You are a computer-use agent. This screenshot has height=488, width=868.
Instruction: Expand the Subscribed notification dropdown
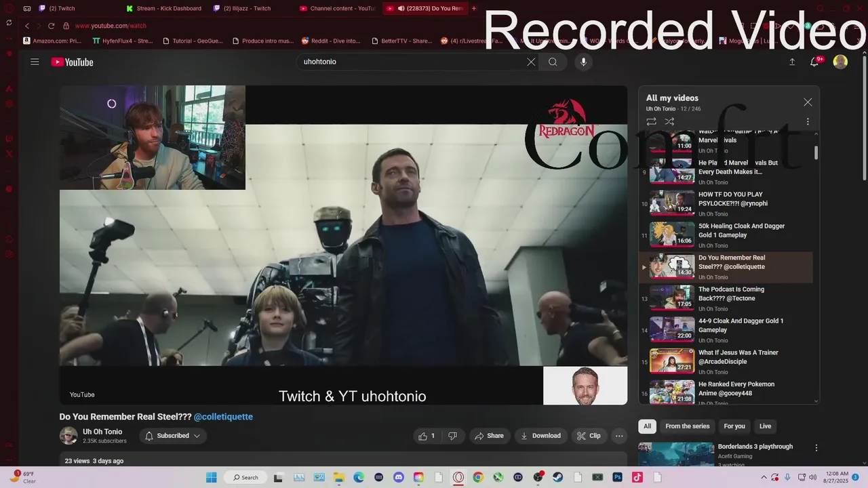(x=173, y=436)
